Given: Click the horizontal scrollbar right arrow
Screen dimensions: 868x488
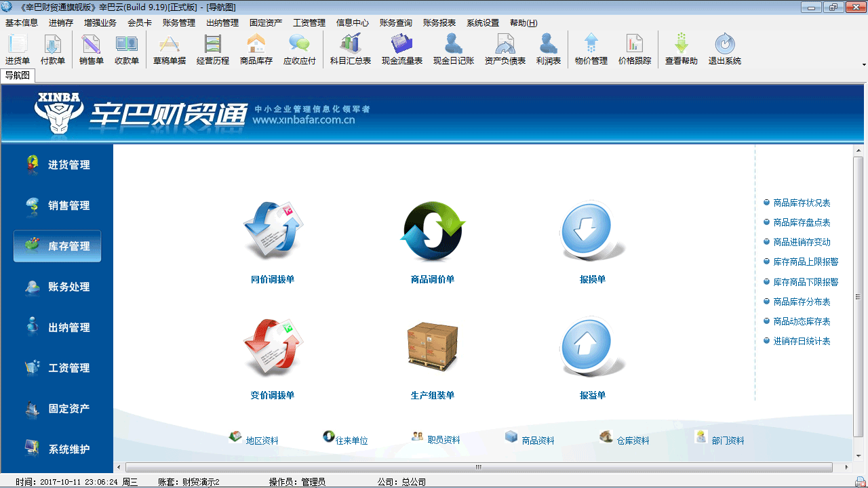Looking at the screenshot, I should 847,467.
